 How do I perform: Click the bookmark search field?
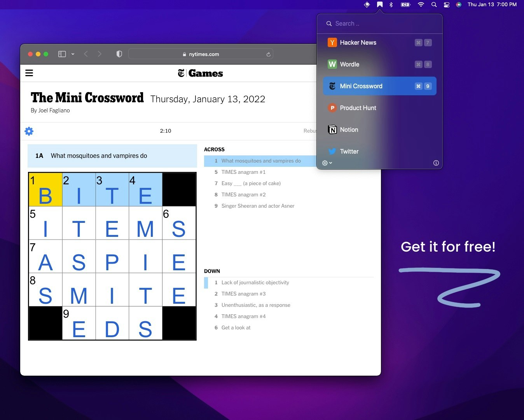pos(379,24)
